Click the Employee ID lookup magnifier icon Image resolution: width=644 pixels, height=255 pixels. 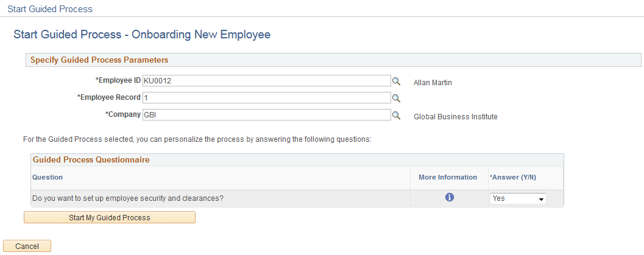pyautogui.click(x=395, y=81)
